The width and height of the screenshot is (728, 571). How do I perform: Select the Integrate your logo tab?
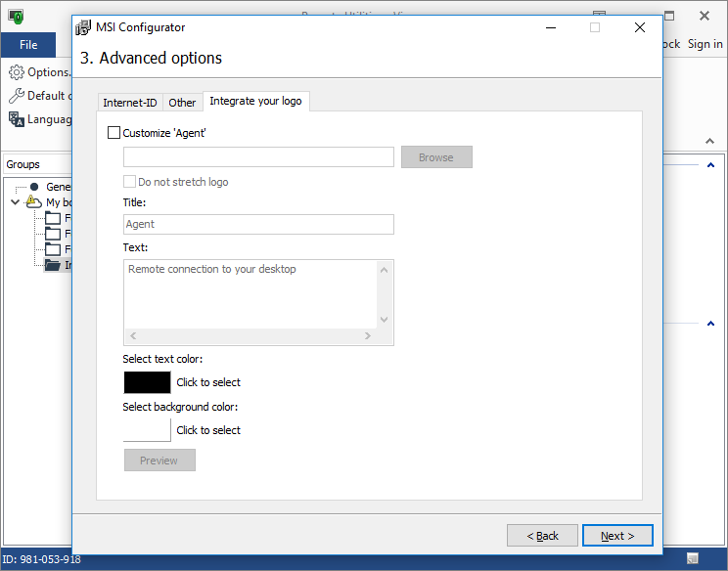(x=255, y=101)
